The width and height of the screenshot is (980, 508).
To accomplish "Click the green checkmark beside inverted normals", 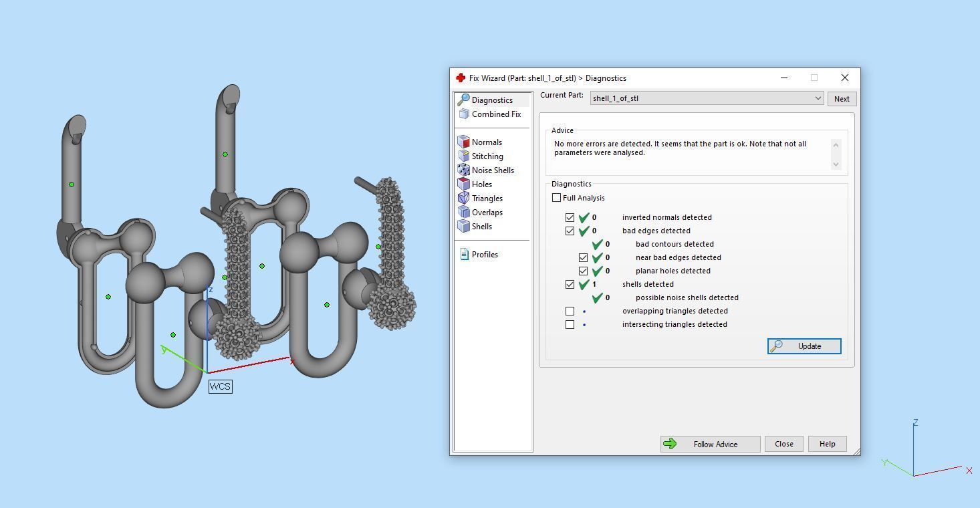I will click(x=584, y=217).
